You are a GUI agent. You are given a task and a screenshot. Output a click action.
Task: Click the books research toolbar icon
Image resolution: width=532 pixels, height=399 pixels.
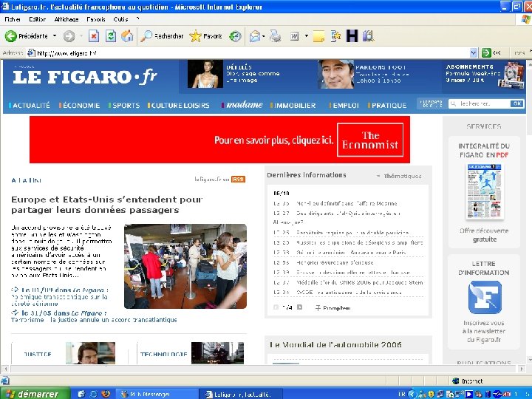(x=368, y=36)
